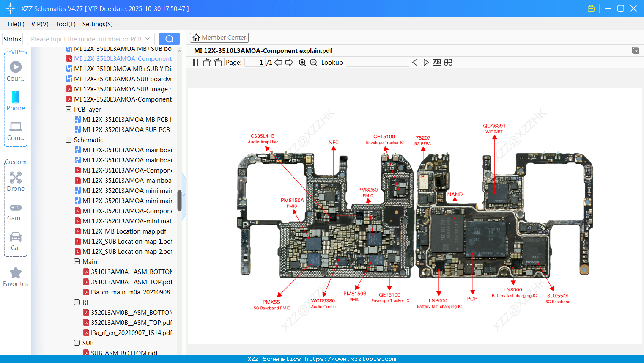Switch to two-page view mode

coord(193,62)
